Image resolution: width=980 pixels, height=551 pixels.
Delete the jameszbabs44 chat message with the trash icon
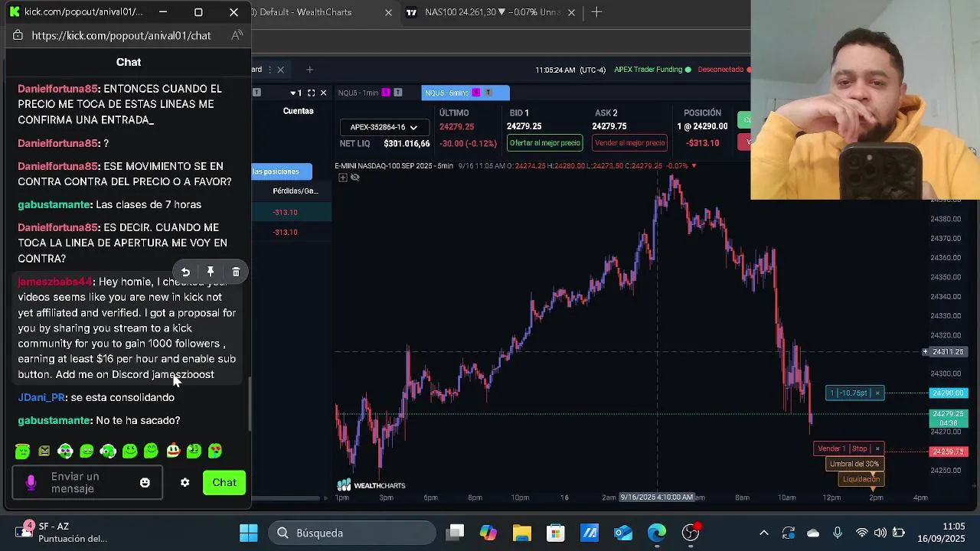[x=236, y=272]
